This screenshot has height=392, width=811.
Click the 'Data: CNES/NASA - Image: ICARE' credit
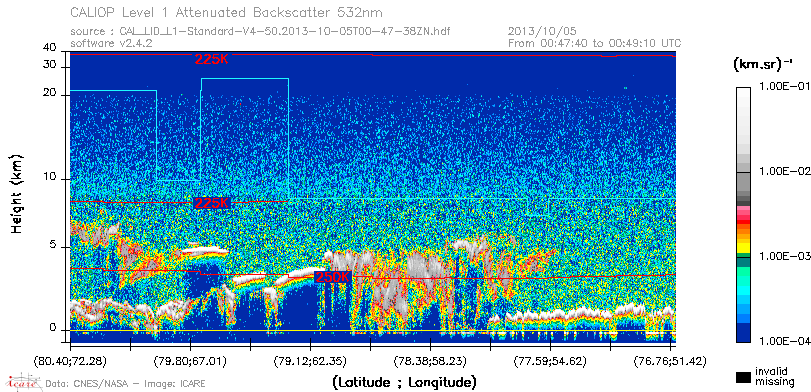coord(125,384)
